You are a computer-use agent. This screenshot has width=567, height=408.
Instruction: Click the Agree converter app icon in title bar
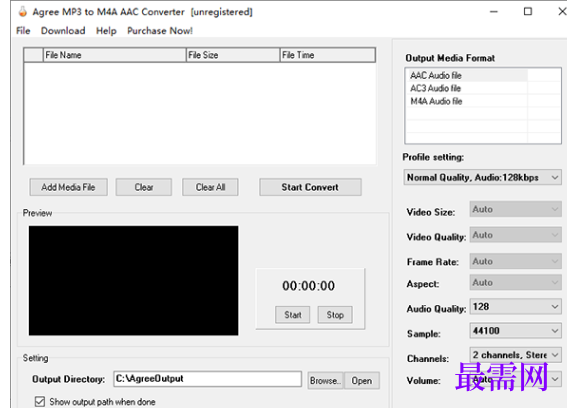coord(22,12)
